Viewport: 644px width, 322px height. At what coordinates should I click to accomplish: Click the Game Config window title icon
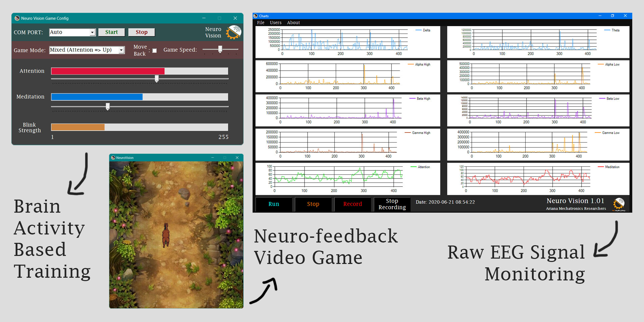pos(17,18)
